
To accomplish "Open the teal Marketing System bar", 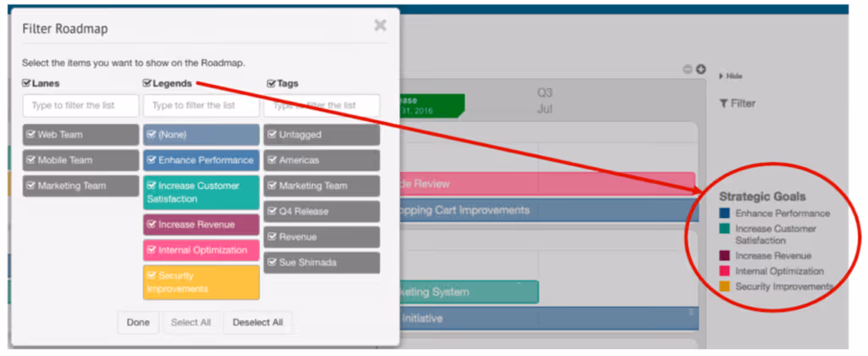I will point(469,292).
